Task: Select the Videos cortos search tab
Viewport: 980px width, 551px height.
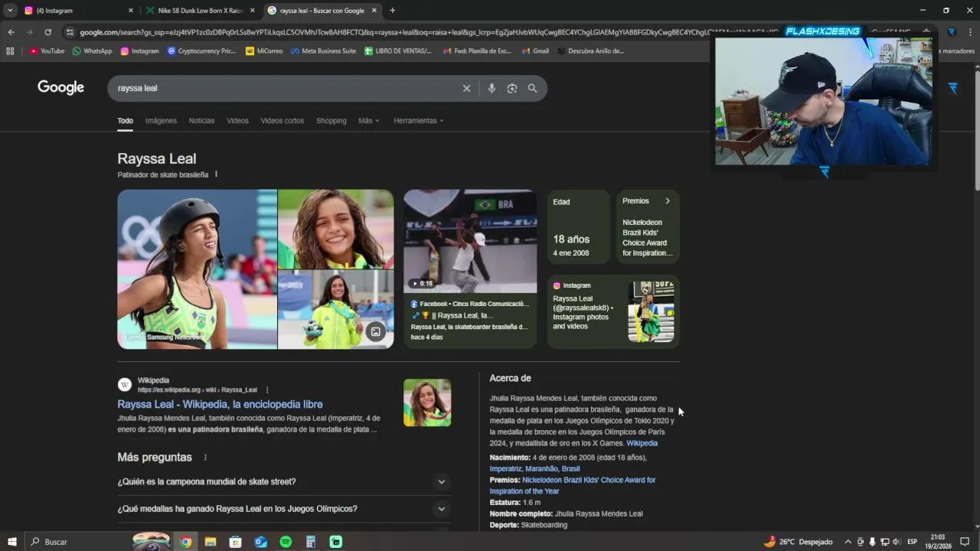Action: (x=282, y=121)
